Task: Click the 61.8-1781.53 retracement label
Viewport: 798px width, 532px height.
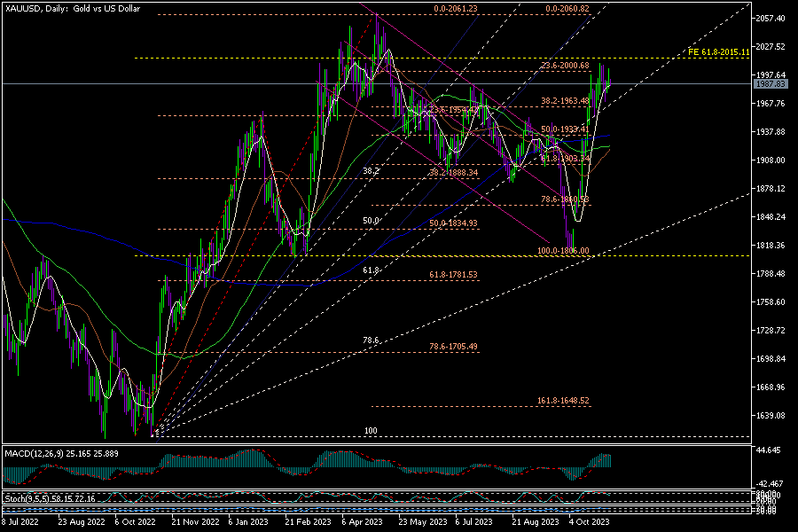Action: [453, 275]
